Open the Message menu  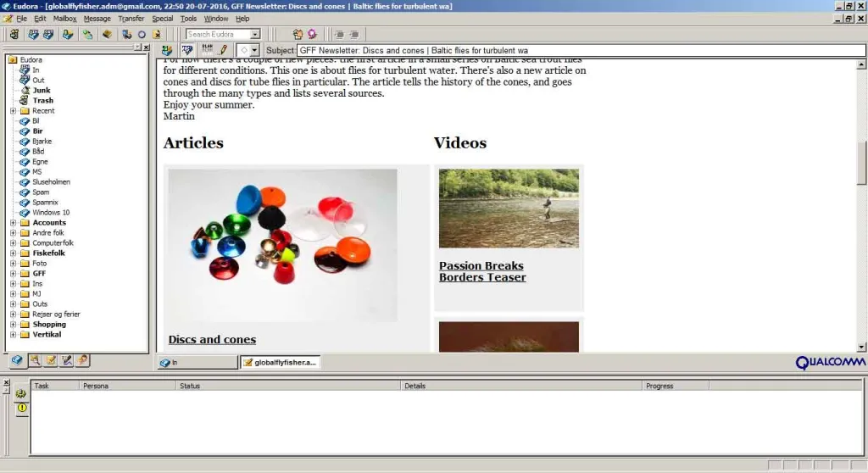97,19
